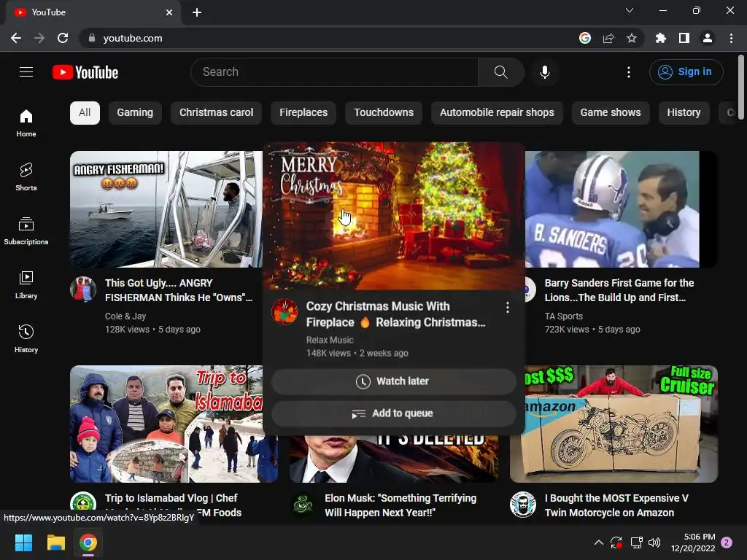Open the Relax Music channel link
This screenshot has width=747, height=560.
(x=330, y=340)
